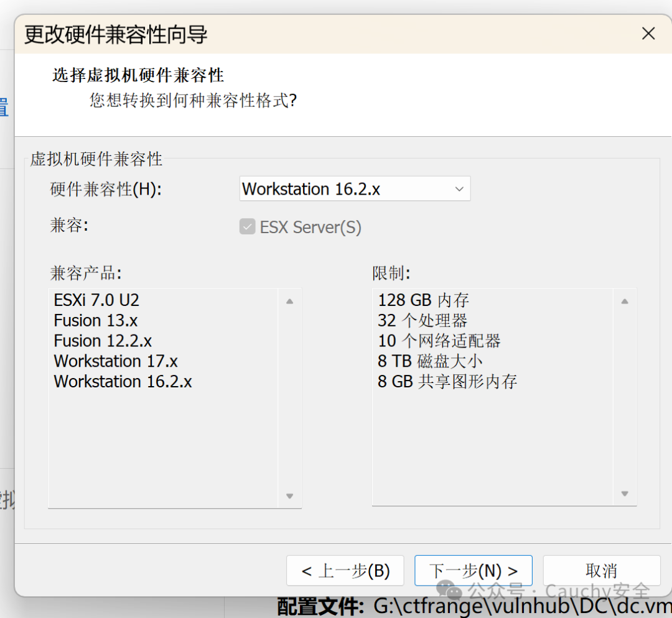Go back with the 上一步(B) button
The height and width of the screenshot is (618, 672).
pyautogui.click(x=345, y=571)
